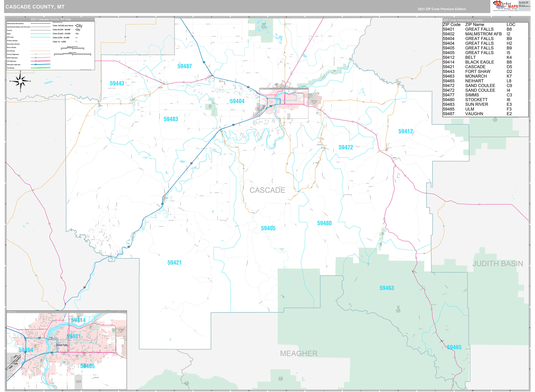Click the 59480 ZIP label on the map
The image size is (535, 392).
[324, 223]
